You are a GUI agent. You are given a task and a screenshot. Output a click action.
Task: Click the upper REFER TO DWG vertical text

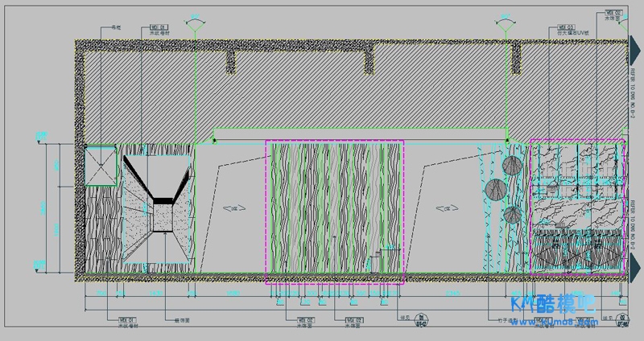point(633,94)
